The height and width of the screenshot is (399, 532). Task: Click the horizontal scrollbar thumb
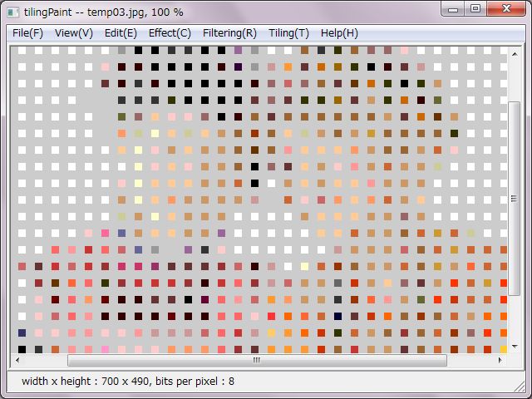(x=257, y=360)
